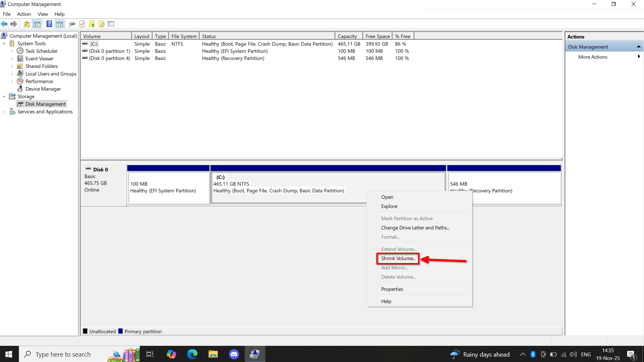Select Shrink Volume from the context menu

398,258
